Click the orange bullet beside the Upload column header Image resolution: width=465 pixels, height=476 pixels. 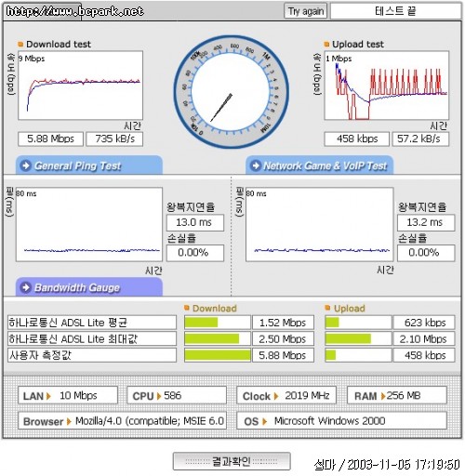pos(327,308)
